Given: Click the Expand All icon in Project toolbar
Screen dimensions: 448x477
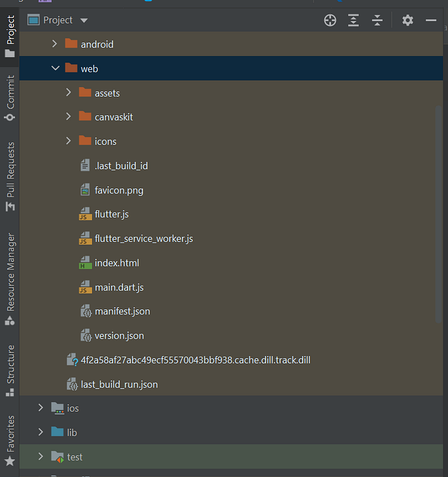Looking at the screenshot, I should point(353,20).
